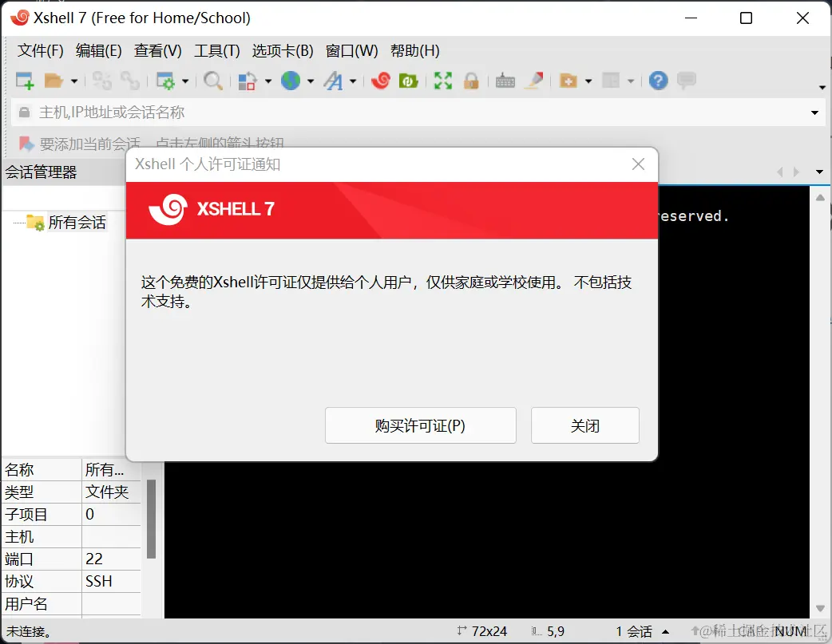The image size is (832, 644).
Task: Click the up arrow next to 1 会话
Action: pyautogui.click(x=665, y=631)
